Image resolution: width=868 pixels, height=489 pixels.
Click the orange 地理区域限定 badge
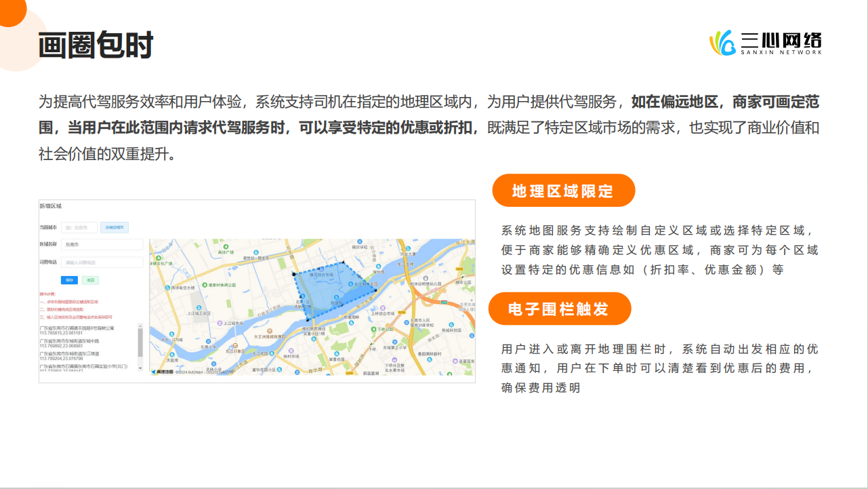(565, 191)
